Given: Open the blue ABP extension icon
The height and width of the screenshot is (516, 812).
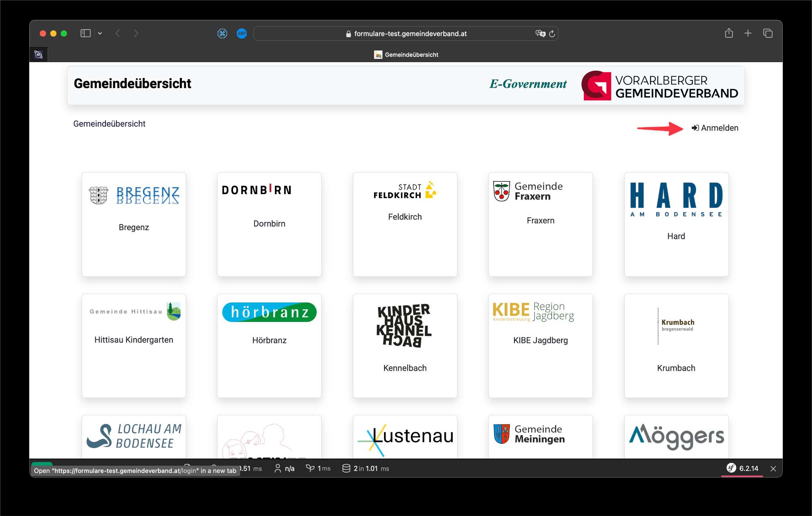Looking at the screenshot, I should pyautogui.click(x=242, y=33).
